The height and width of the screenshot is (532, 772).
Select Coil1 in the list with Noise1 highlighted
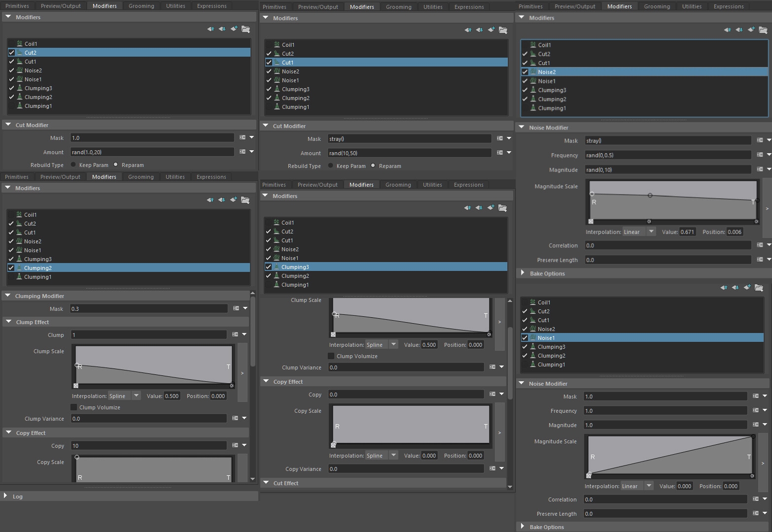click(544, 302)
